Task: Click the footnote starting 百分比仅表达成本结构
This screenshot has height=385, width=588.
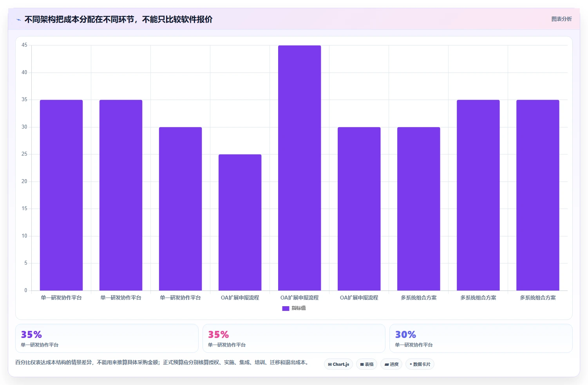Action: pyautogui.click(x=162, y=362)
